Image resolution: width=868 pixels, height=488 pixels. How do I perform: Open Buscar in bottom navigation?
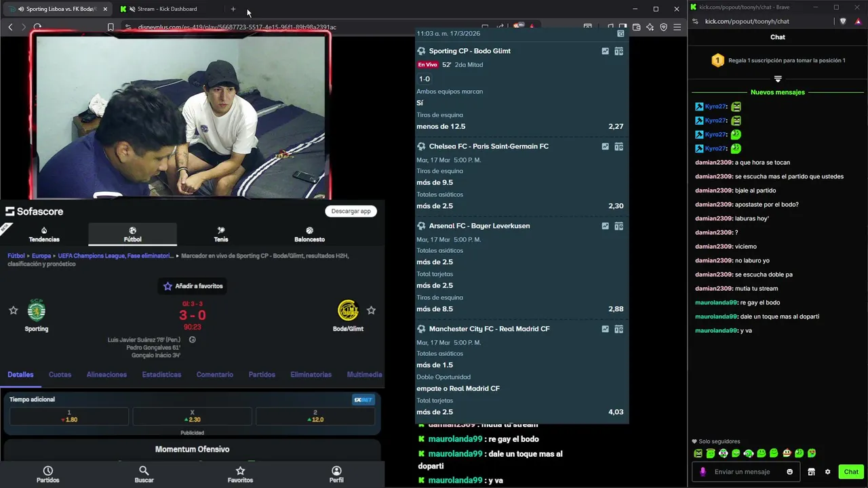pyautogui.click(x=144, y=474)
